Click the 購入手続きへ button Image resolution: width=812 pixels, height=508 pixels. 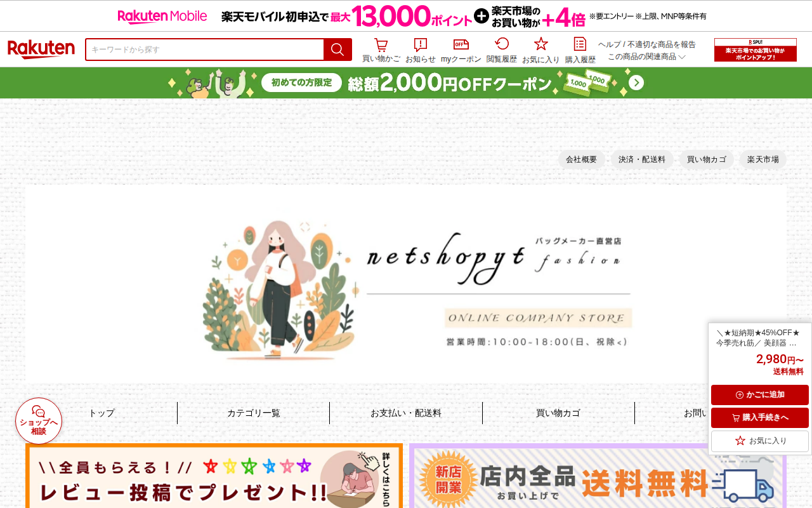[760, 418]
